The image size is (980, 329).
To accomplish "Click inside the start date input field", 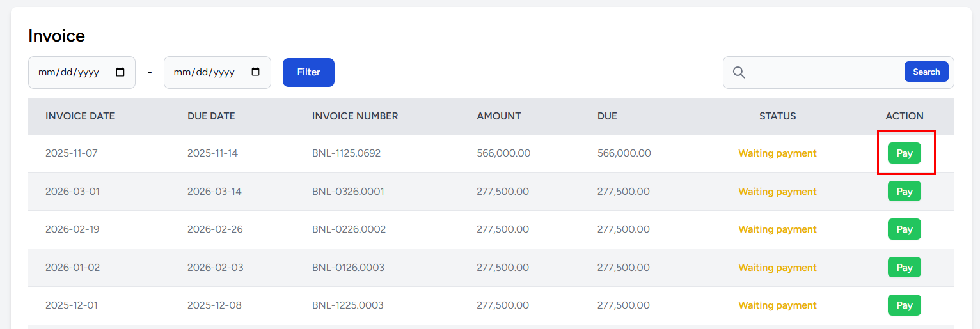I will click(x=68, y=72).
